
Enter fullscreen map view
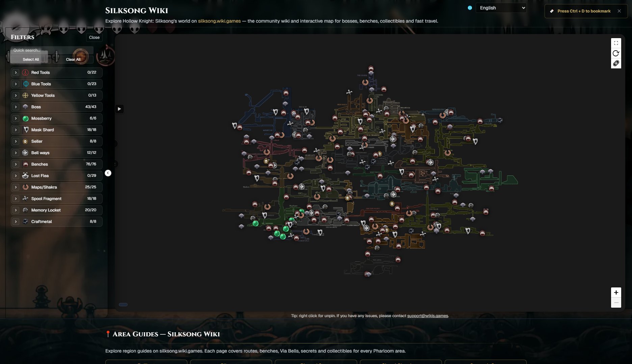616,43
